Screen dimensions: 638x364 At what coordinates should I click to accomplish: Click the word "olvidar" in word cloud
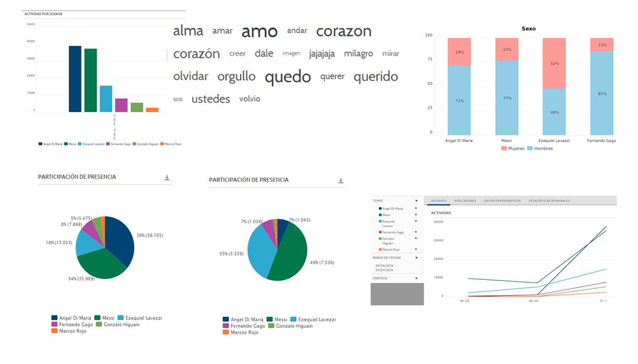pyautogui.click(x=190, y=76)
